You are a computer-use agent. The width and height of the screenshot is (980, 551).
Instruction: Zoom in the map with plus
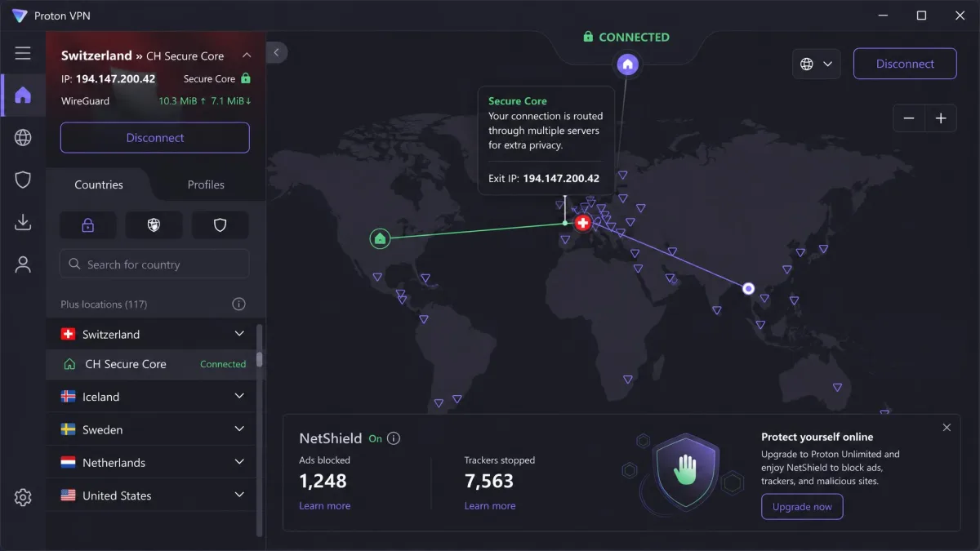click(941, 118)
